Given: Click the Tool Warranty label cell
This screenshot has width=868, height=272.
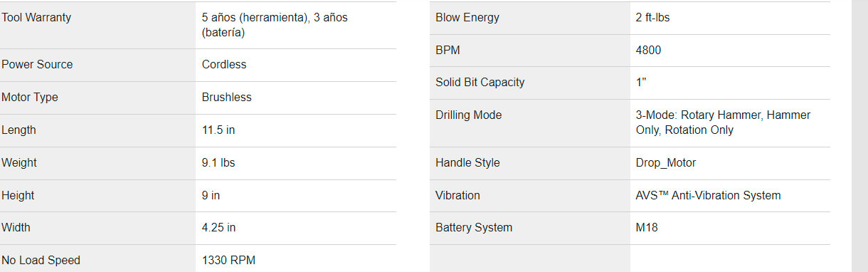Looking at the screenshot, I should pos(97,25).
